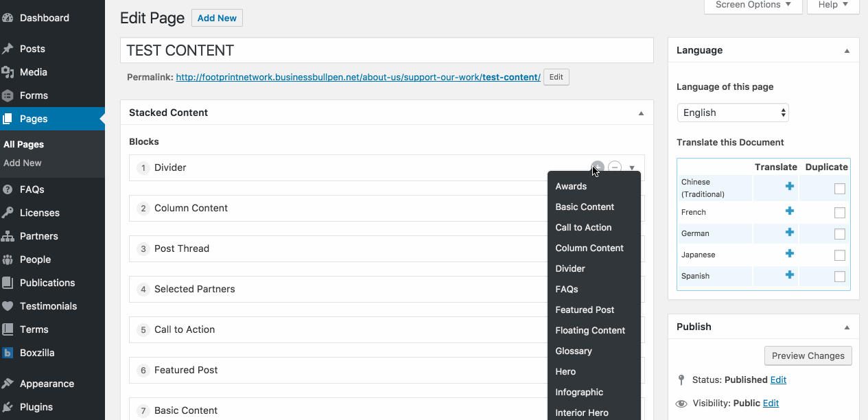Image resolution: width=868 pixels, height=420 pixels.
Task: Open the Dashboard menu icon
Action: pyautogui.click(x=8, y=18)
